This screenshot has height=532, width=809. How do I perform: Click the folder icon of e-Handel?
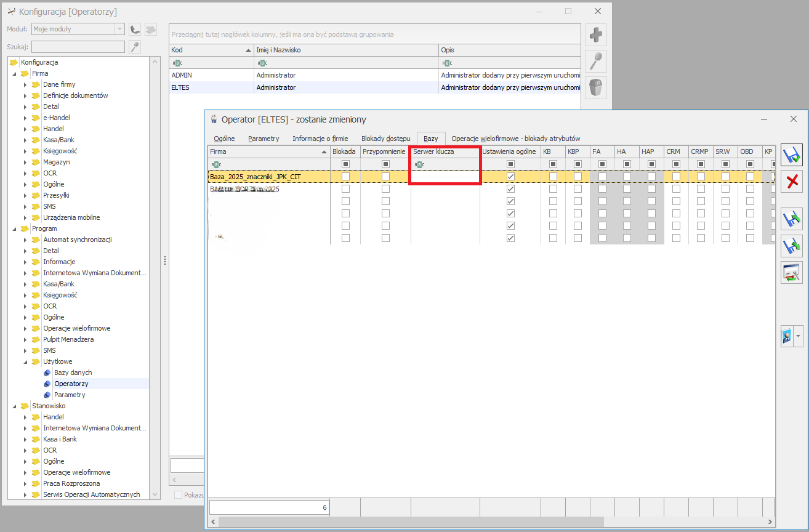[36, 118]
